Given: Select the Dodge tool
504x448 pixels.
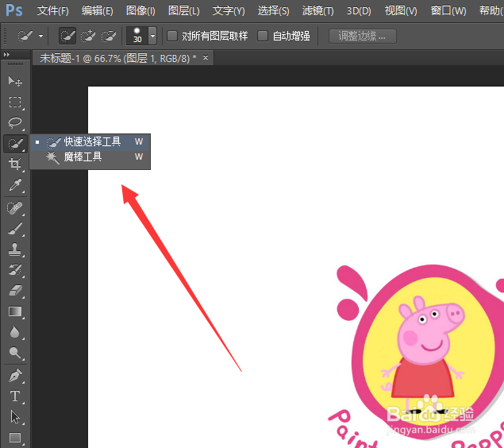Looking at the screenshot, I should (15, 353).
